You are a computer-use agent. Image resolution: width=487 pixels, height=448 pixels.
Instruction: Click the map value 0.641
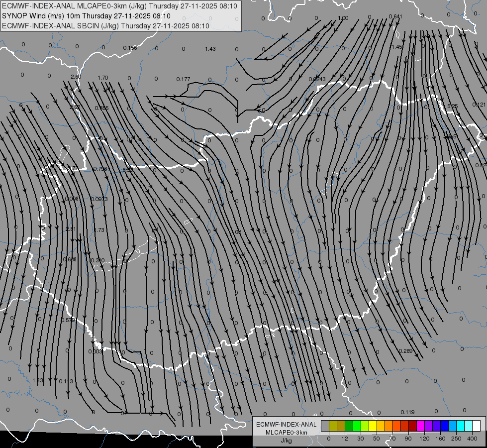click(x=395, y=16)
